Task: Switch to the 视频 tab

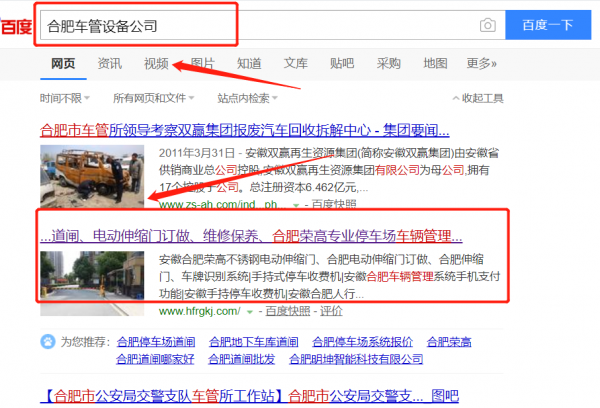Action: tap(156, 64)
